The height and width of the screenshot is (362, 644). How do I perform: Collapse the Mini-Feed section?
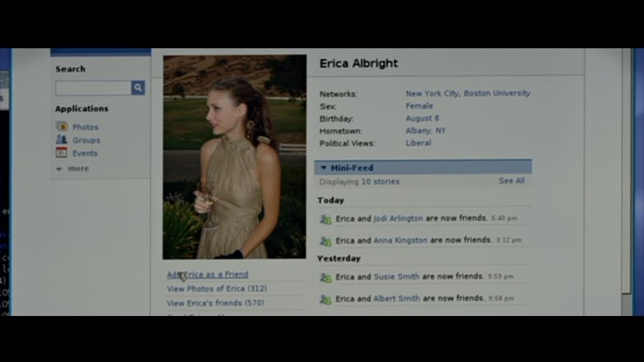[324, 168]
